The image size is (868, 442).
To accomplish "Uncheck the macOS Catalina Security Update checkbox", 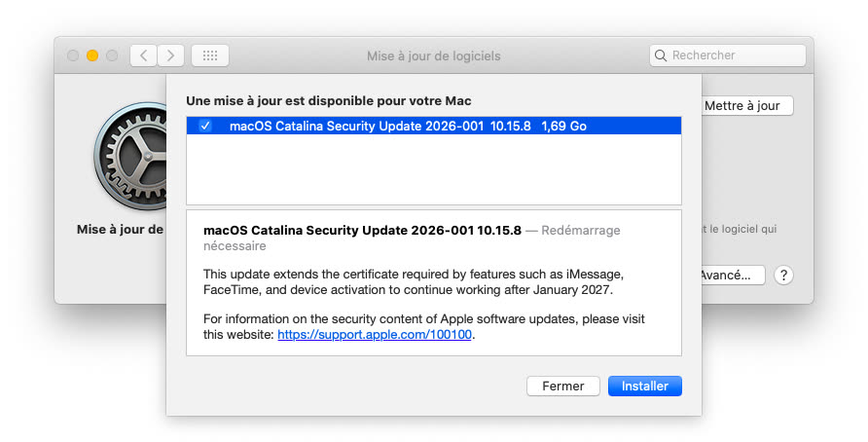I will point(204,126).
